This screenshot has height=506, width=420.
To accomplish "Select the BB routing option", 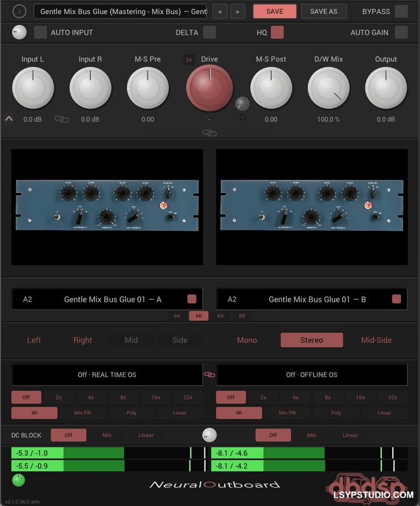I will [x=242, y=316].
